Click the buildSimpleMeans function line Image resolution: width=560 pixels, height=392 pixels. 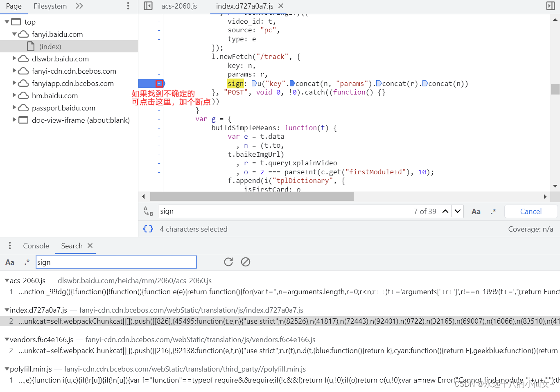[x=274, y=128]
